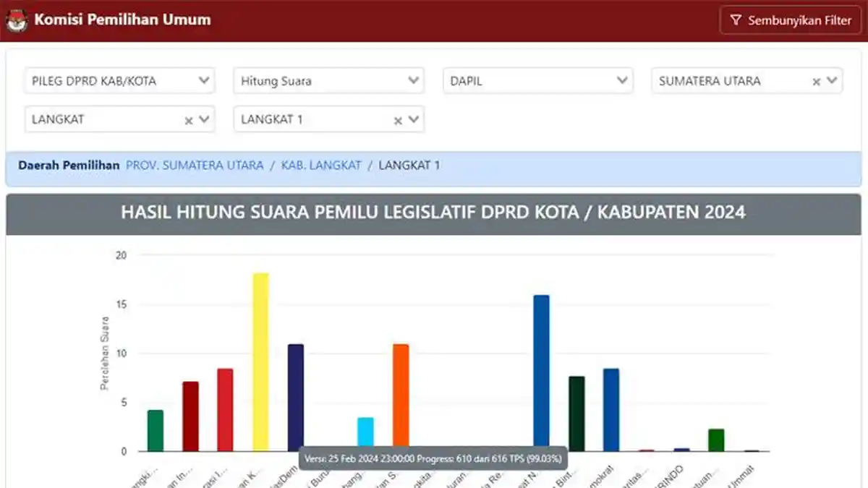Clear the LANGKAT 1 selection via the x icon
The height and width of the screenshot is (488, 868).
click(396, 119)
